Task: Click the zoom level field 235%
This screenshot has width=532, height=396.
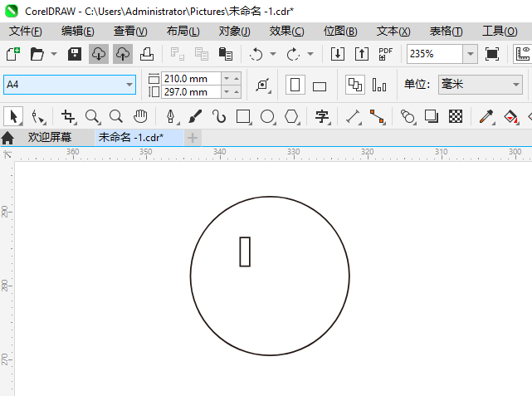Action: coord(435,54)
